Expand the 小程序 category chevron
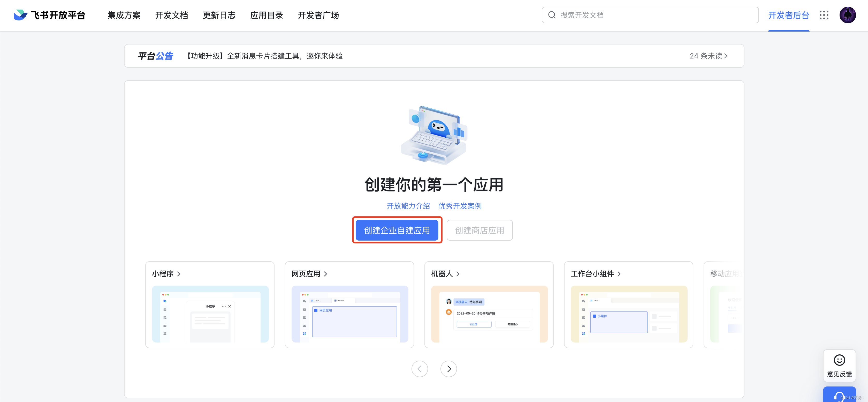Viewport: 868px width, 402px height. pyautogui.click(x=179, y=274)
